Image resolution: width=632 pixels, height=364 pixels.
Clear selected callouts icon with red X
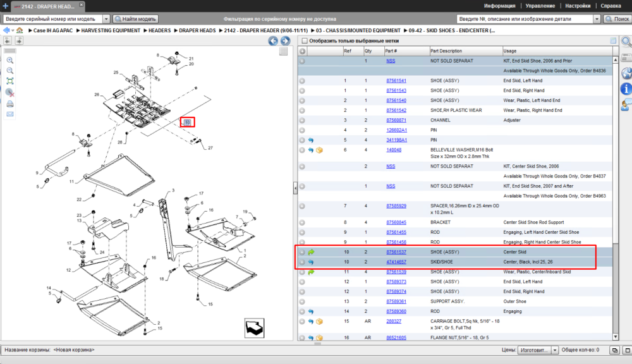[x=10, y=93]
